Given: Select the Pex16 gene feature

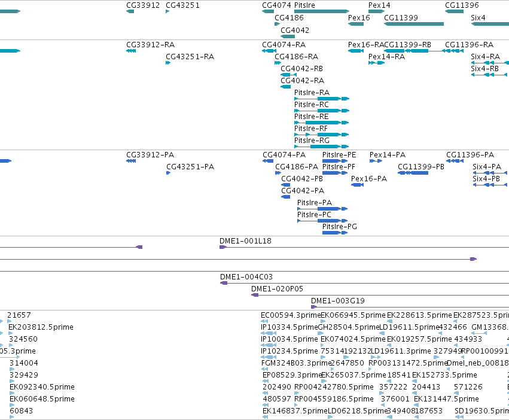Looking at the screenshot, I should (356, 24).
